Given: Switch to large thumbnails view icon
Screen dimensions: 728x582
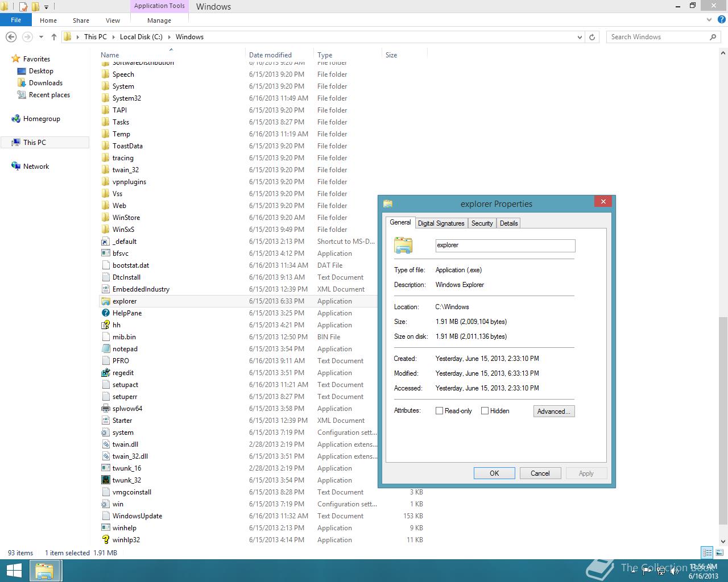Looking at the screenshot, I should tap(719, 552).
